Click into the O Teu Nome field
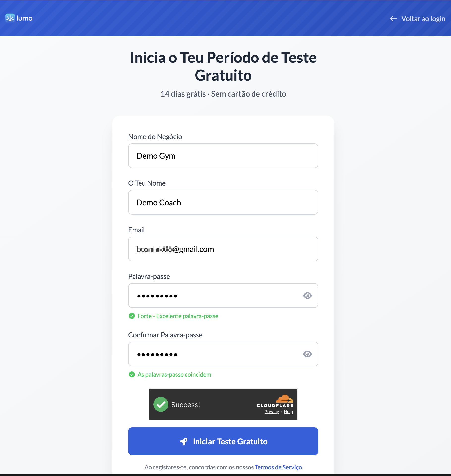 pyautogui.click(x=223, y=202)
